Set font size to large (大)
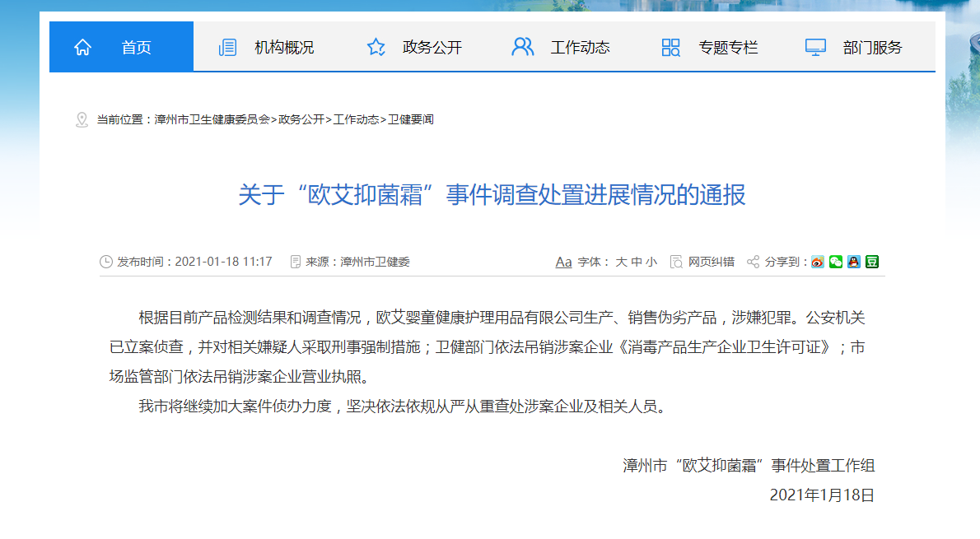The image size is (980, 539). coord(621,262)
